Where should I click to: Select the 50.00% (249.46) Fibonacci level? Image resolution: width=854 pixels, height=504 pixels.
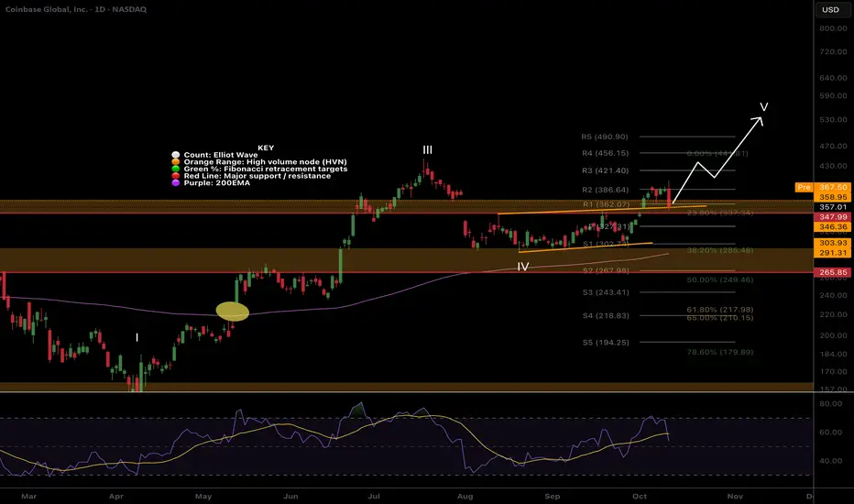(720, 279)
